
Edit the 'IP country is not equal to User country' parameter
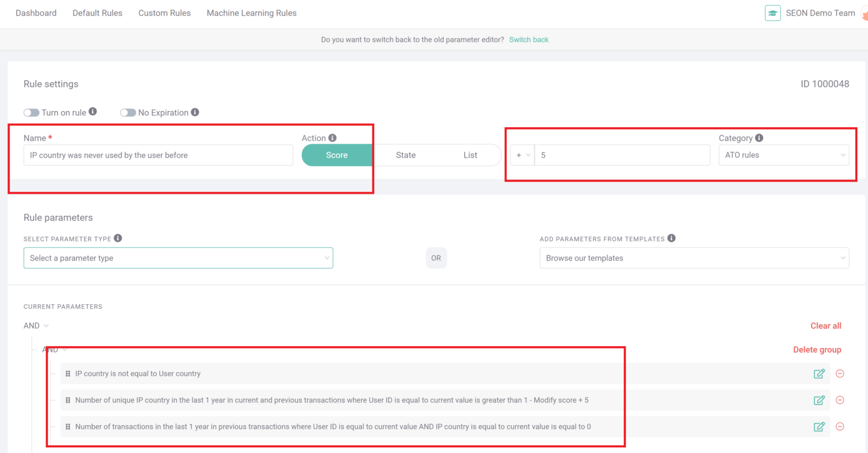pyautogui.click(x=819, y=373)
